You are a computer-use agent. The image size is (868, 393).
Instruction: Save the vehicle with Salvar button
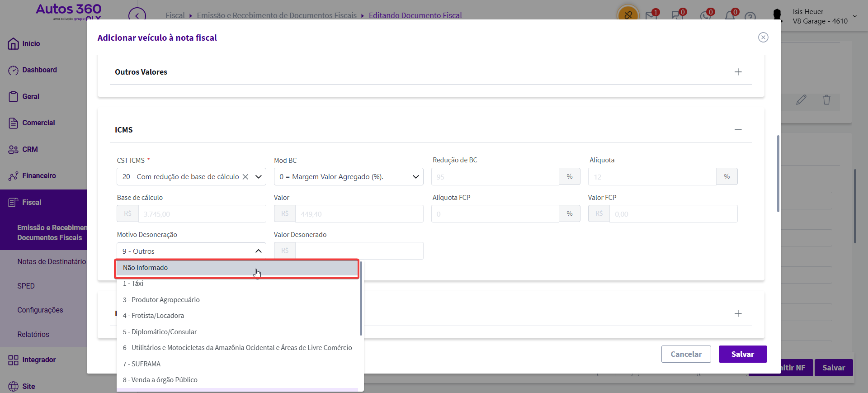tap(742, 354)
